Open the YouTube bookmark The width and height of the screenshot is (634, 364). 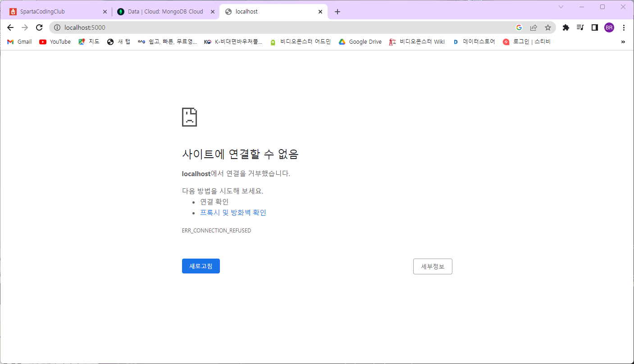pyautogui.click(x=55, y=42)
